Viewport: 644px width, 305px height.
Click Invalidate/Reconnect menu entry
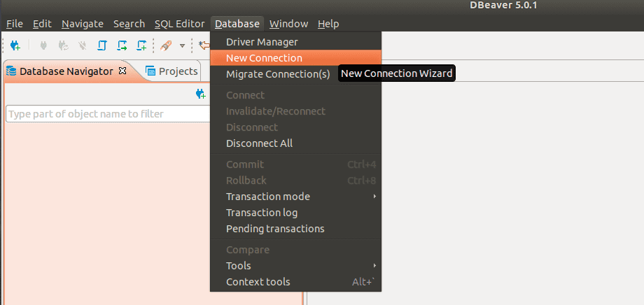click(295, 111)
